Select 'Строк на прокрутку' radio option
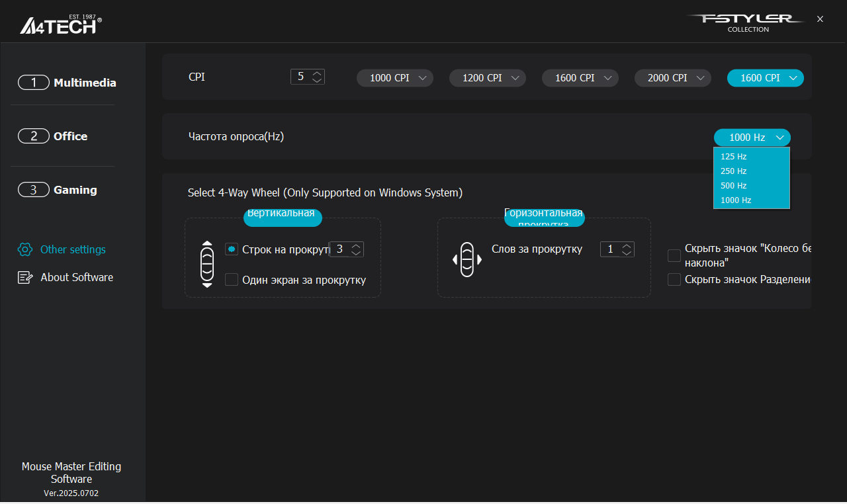Screen dimensions: 847x504 [x=232, y=249]
